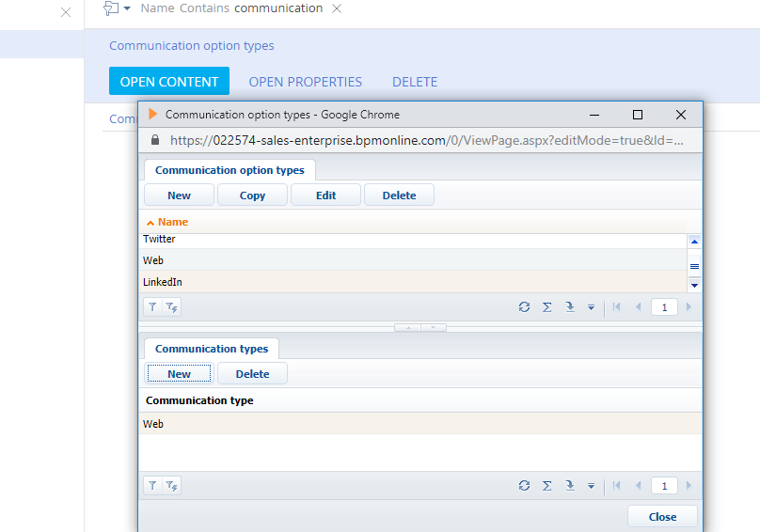Go to first page in Communication types grid
Viewport: 760px width, 532px height.
[x=616, y=486]
